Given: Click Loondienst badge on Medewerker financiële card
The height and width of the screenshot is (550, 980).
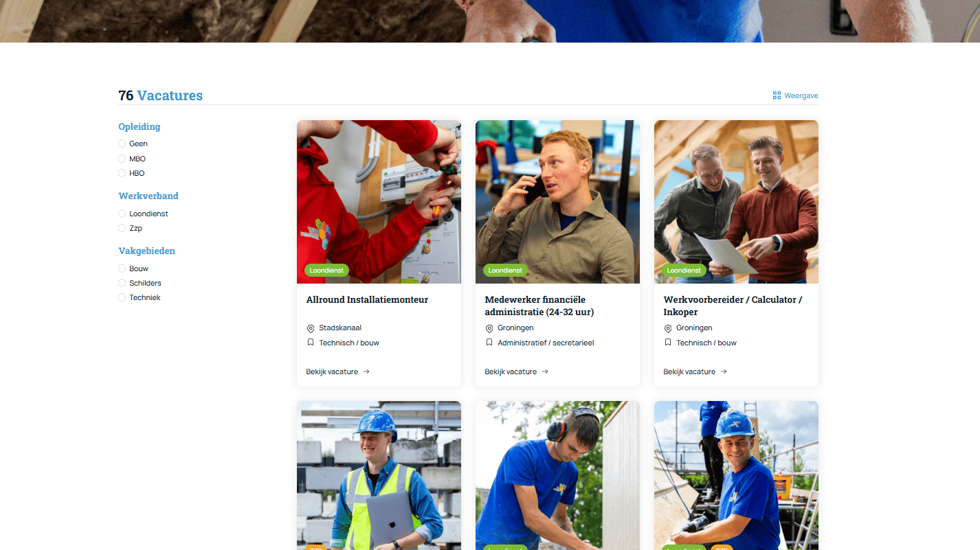Looking at the screenshot, I should coord(505,271).
